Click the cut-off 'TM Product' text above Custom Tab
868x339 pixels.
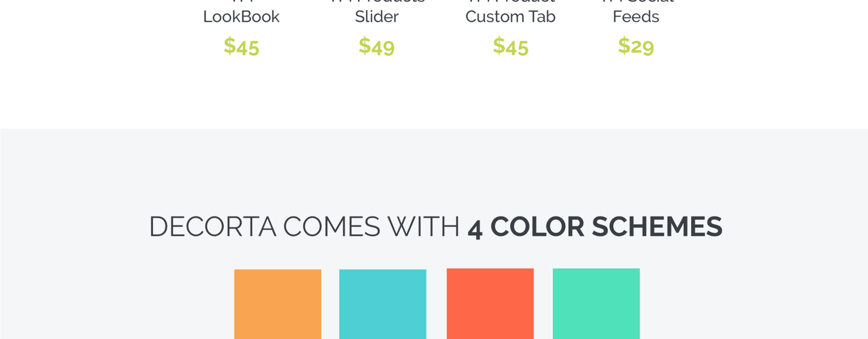click(x=510, y=2)
